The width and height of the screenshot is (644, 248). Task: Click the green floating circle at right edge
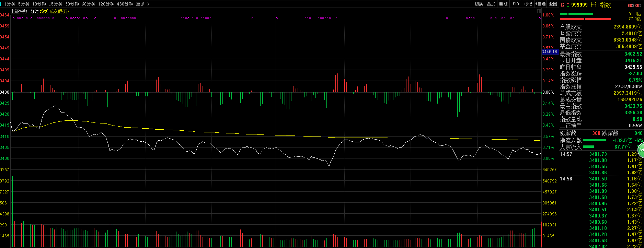[641, 150]
